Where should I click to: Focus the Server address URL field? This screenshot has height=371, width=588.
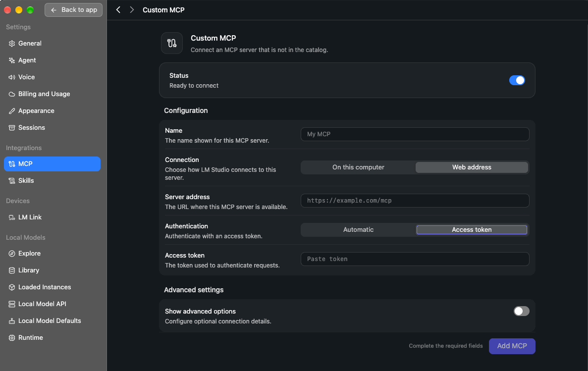pos(415,201)
